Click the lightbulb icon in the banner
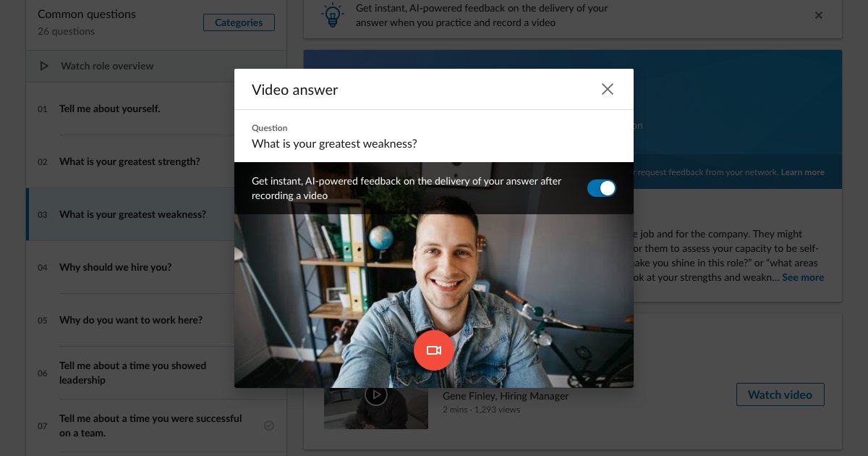 point(332,15)
